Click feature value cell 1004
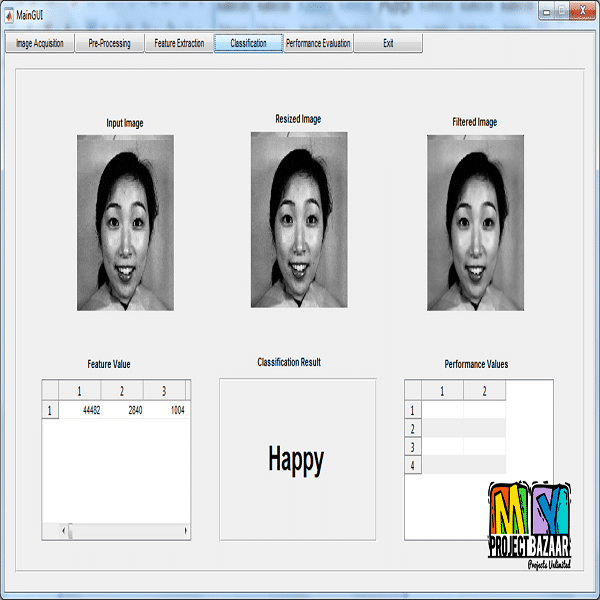The height and width of the screenshot is (600, 600). (165, 410)
